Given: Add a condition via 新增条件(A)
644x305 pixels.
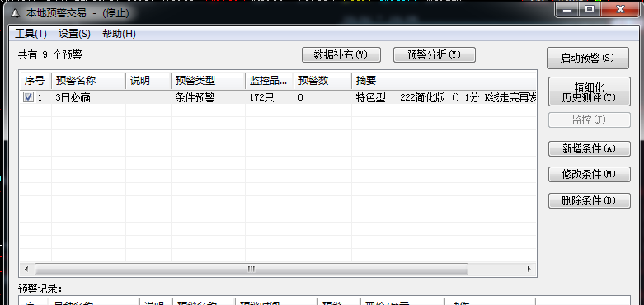Looking at the screenshot, I should click(590, 148).
